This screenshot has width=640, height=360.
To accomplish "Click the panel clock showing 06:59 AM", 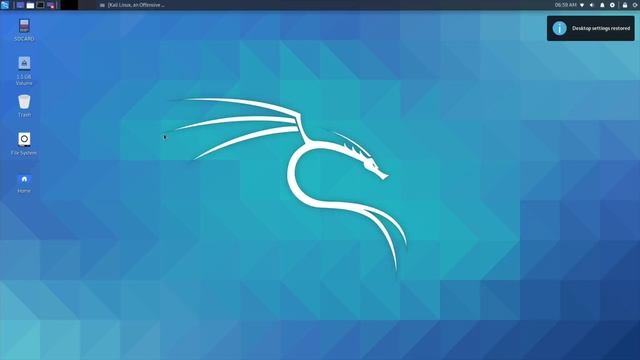I will coord(565,5).
